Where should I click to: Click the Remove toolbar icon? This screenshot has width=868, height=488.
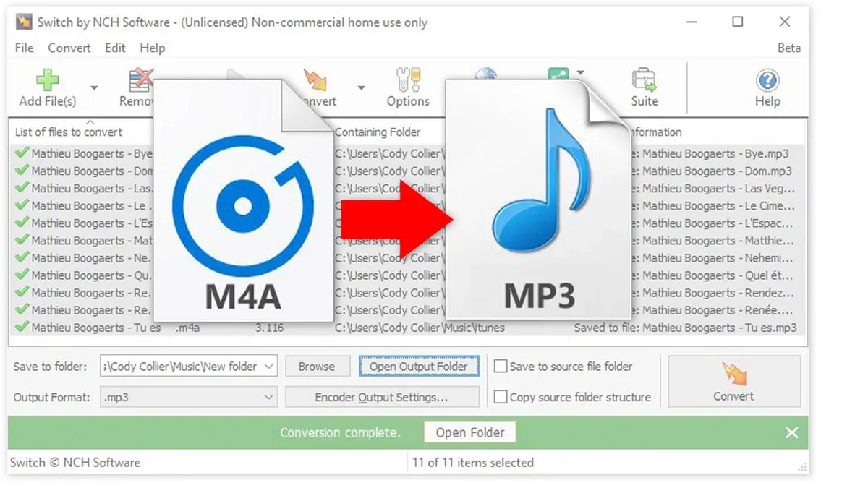point(141,78)
